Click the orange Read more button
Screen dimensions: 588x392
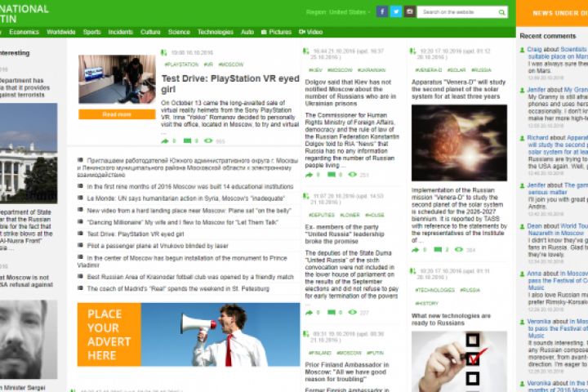117,114
